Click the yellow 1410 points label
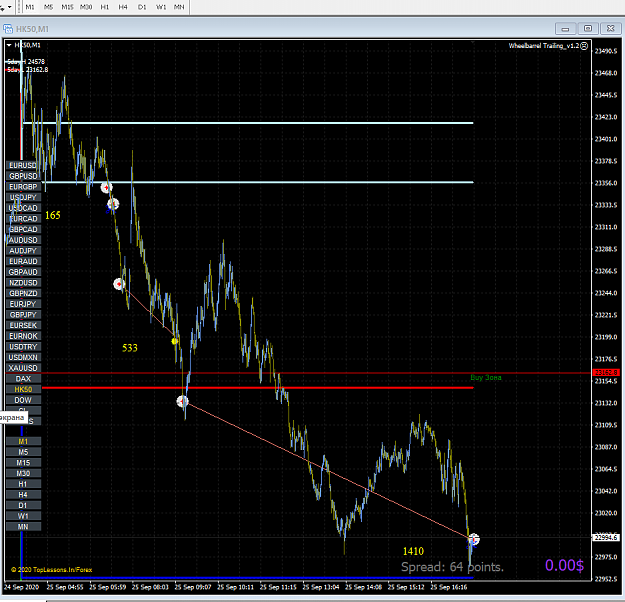 coord(413,551)
